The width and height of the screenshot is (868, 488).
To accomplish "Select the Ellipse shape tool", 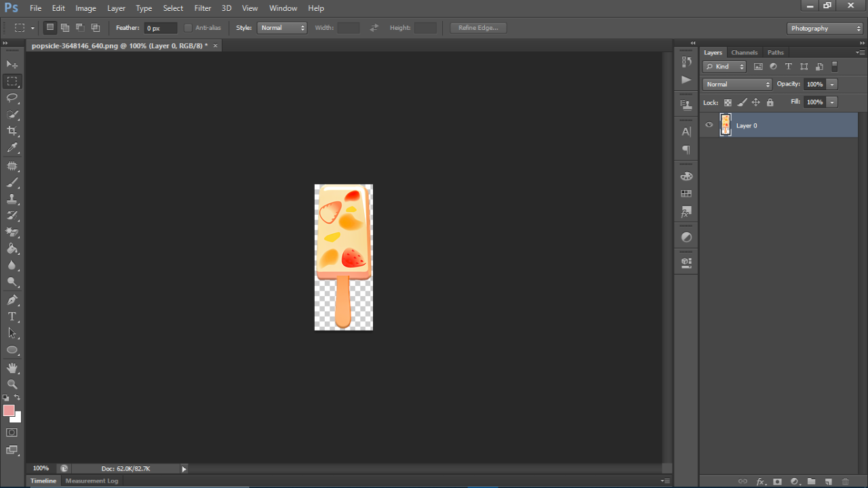I will click(12, 350).
